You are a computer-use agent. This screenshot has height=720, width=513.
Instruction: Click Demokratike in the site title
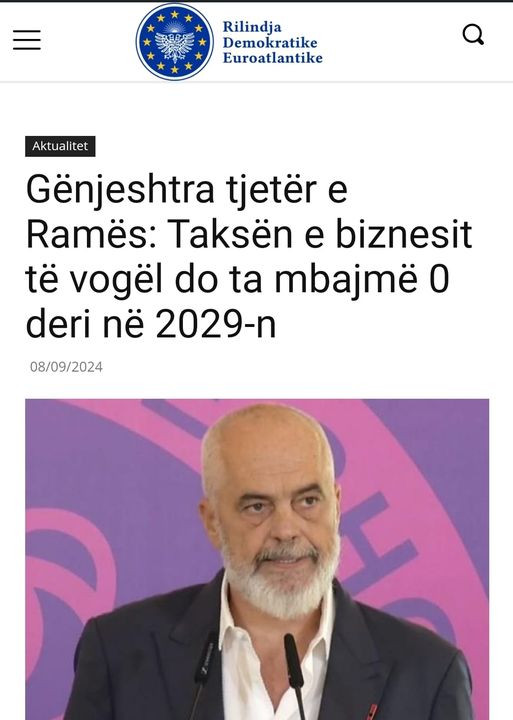270,43
